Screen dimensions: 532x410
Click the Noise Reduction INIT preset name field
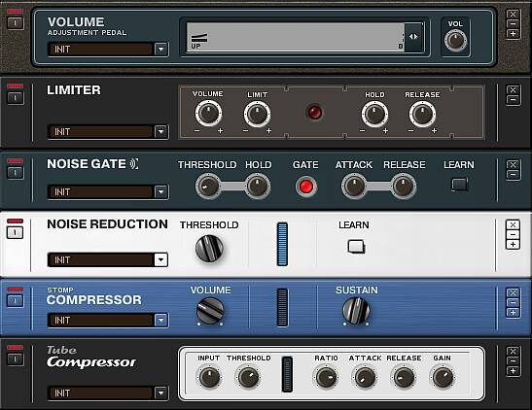tap(100, 259)
